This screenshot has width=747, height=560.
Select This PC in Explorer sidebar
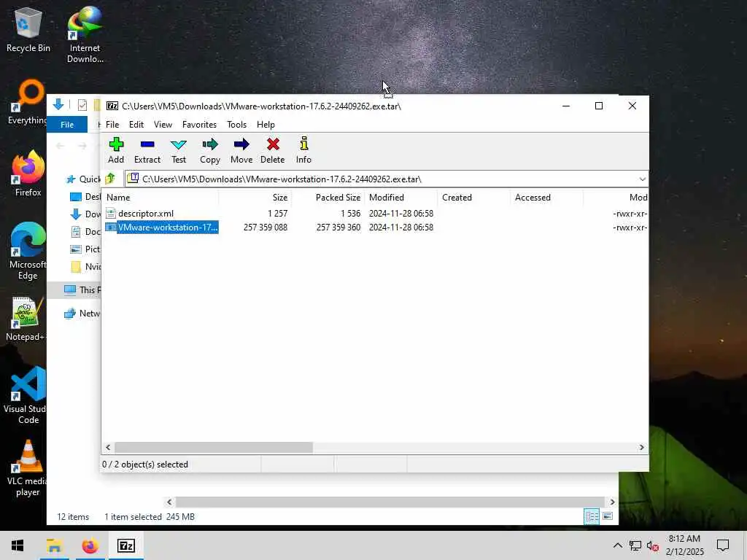pos(82,289)
